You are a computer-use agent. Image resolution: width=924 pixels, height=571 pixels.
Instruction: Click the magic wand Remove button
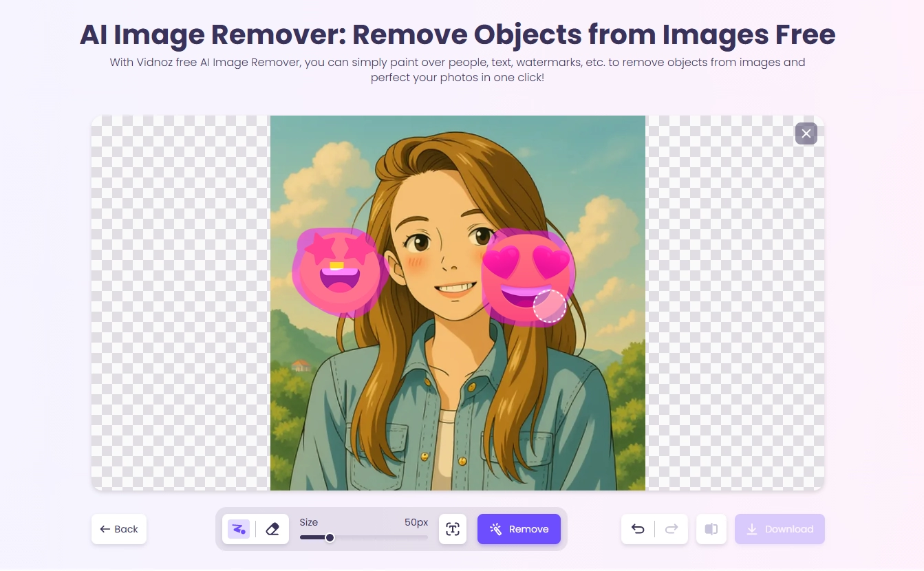coord(519,529)
